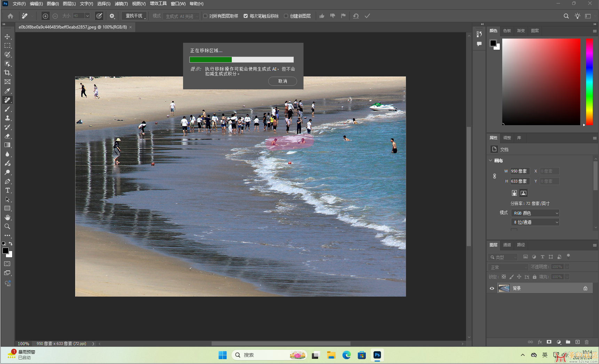Open the Remove tool settings gear
This screenshot has height=364, width=599.
112,16
